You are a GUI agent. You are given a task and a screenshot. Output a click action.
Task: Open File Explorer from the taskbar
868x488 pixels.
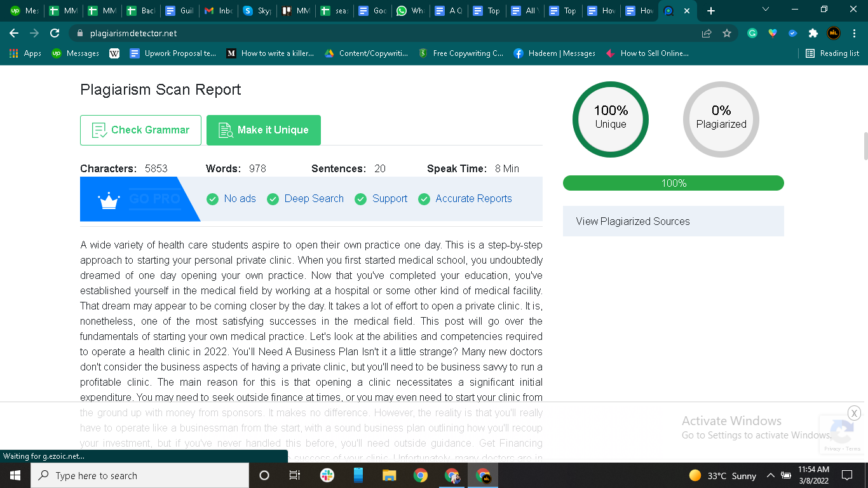[390, 475]
